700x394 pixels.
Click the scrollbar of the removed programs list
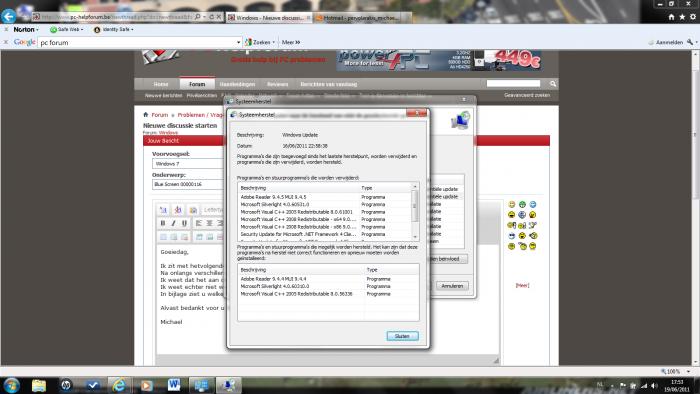(415, 212)
